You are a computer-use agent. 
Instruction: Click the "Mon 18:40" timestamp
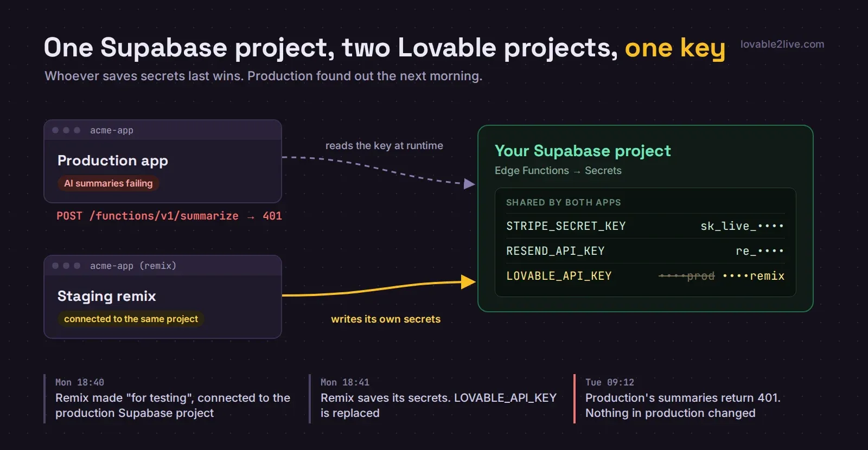tap(80, 382)
